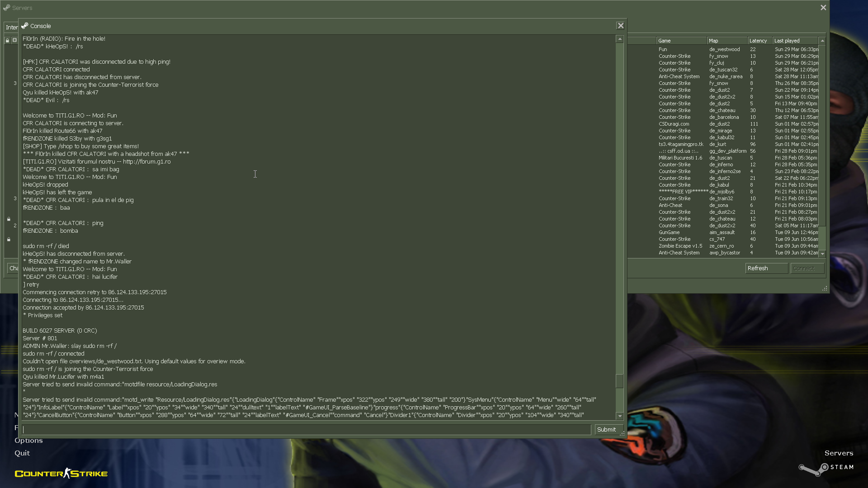Click the server list scrollbar thumb
This screenshot has height=488, width=868.
822,238
